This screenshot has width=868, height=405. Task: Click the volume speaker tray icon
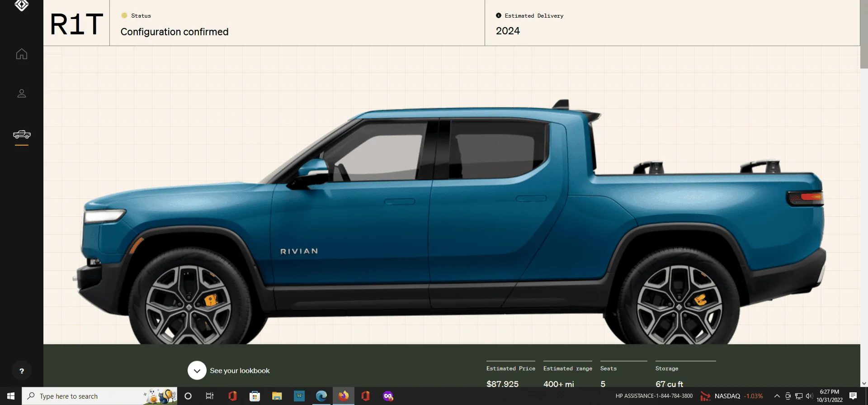809,396
